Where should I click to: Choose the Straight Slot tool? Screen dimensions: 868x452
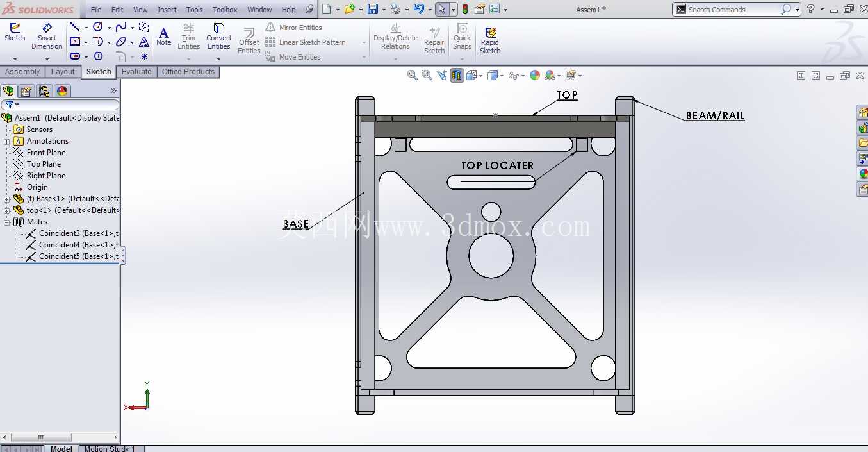click(x=75, y=56)
